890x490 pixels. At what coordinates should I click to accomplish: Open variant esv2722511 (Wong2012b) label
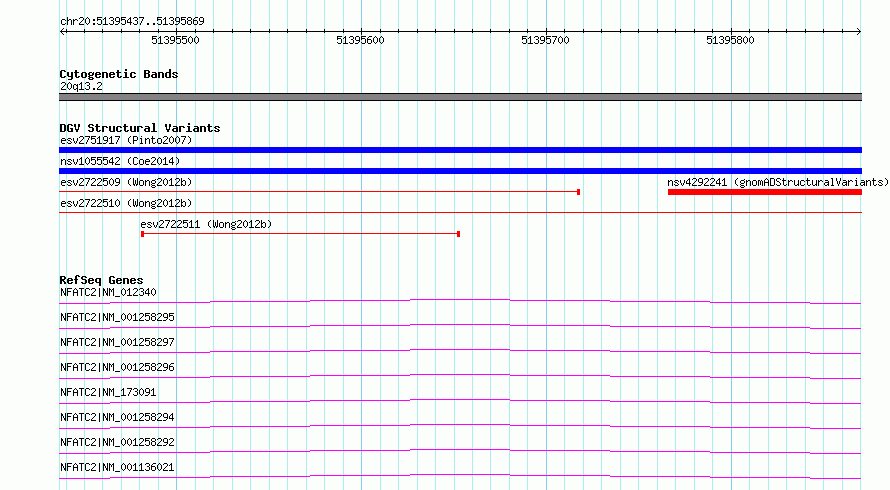(x=206, y=224)
